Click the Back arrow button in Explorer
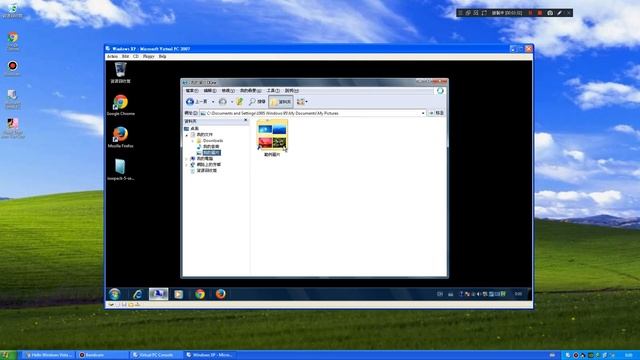The width and height of the screenshot is (640, 360). [x=197, y=102]
